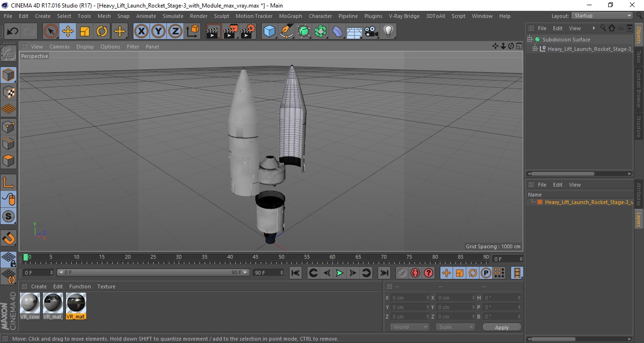The height and width of the screenshot is (343, 644).
Task: Switch to the Takes side tab
Action: (x=639, y=57)
